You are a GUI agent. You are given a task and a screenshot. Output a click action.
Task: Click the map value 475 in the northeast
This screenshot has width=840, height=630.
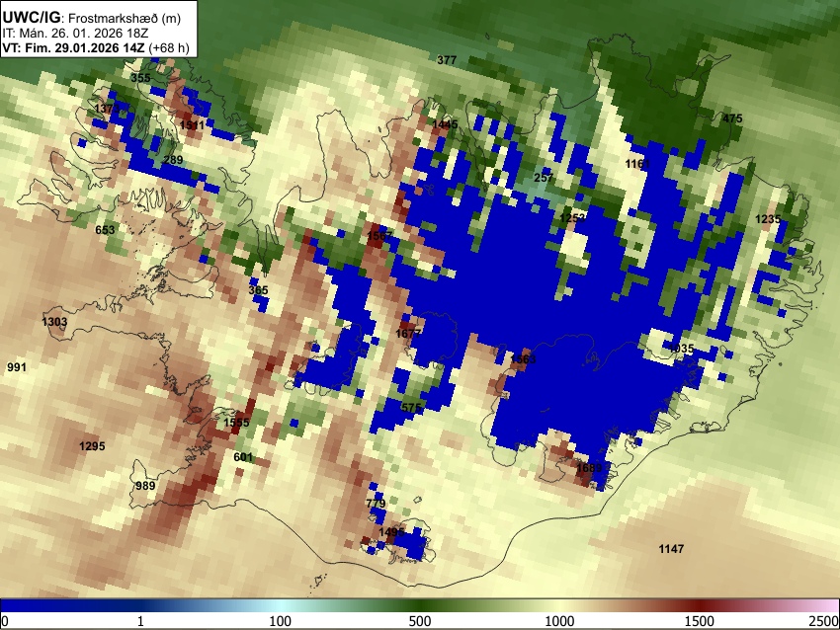coord(732,118)
